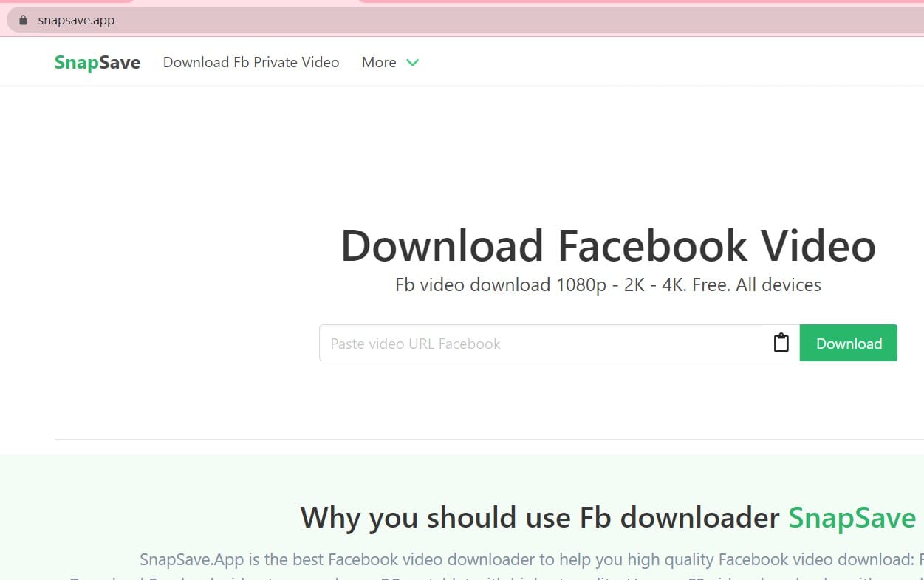This screenshot has width=924, height=580.
Task: Click 'Why you should use Fb downloader' heading
Action: click(608, 517)
